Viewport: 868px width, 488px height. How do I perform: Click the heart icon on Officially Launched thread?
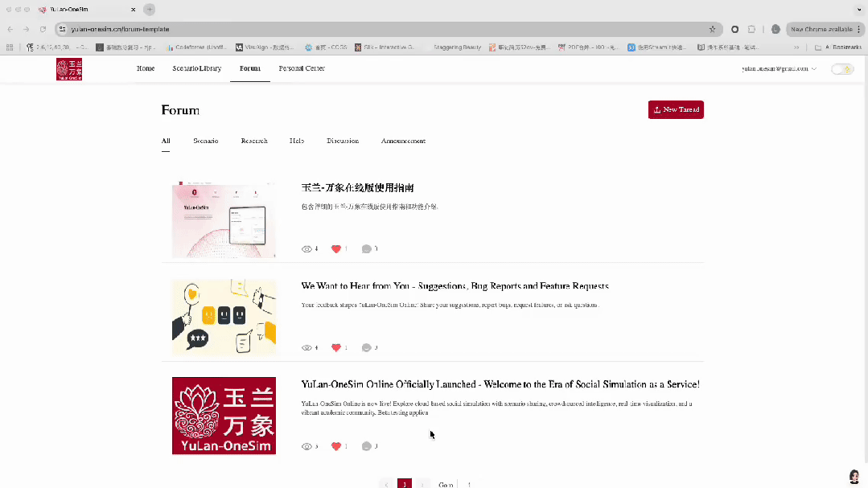(336, 446)
